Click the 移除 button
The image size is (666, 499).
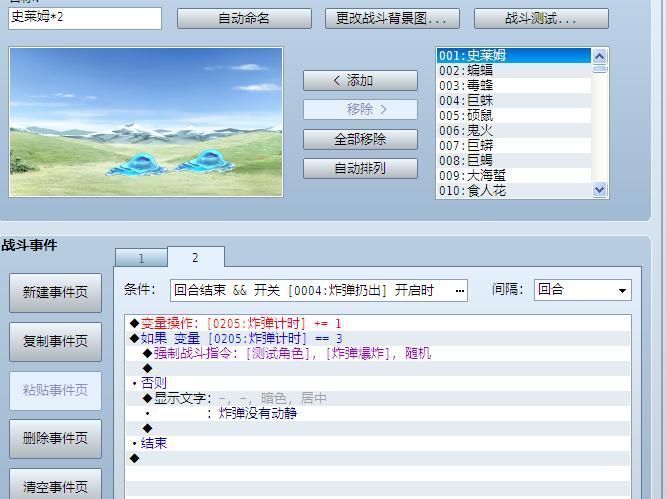click(360, 110)
